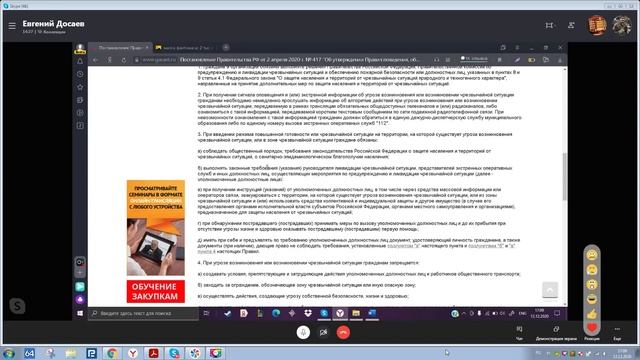Open the favorites star in the browser sidebar

pos(80,87)
